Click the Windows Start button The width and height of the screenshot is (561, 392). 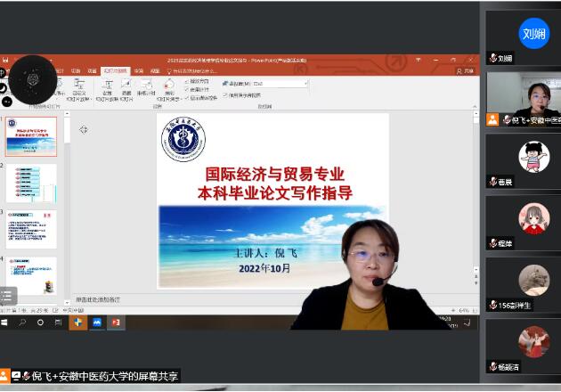tap(5, 323)
